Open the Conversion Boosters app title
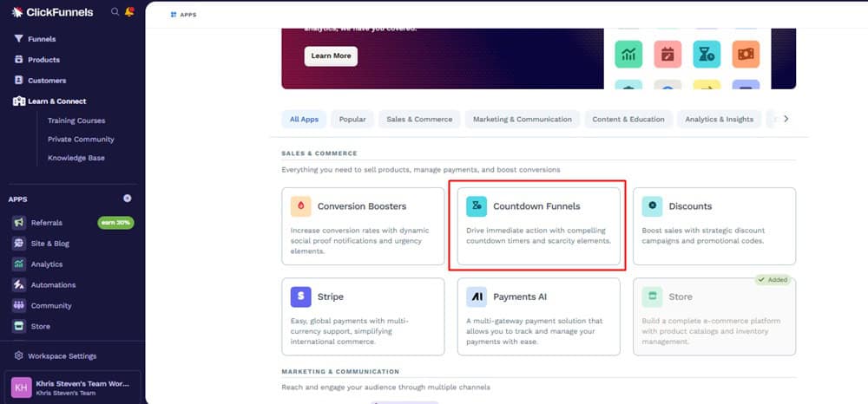Viewport: 868px width, 404px height. [362, 206]
